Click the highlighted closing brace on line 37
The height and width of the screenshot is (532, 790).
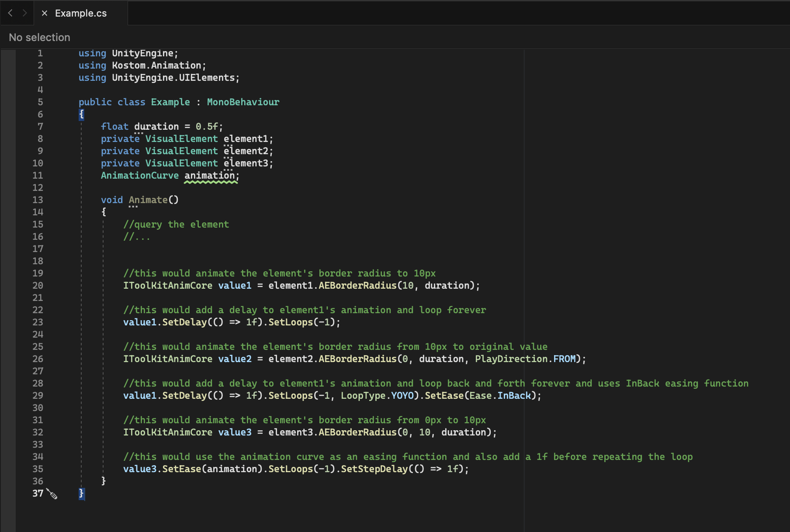point(81,494)
